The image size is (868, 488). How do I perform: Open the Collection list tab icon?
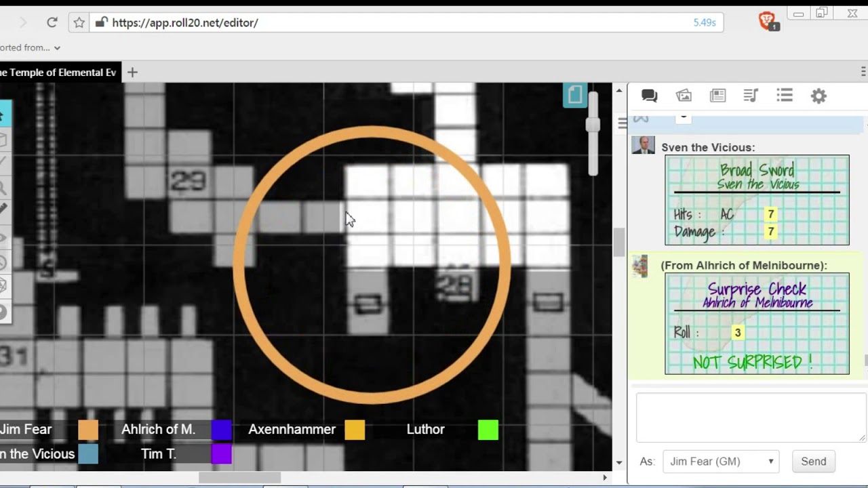click(x=785, y=96)
